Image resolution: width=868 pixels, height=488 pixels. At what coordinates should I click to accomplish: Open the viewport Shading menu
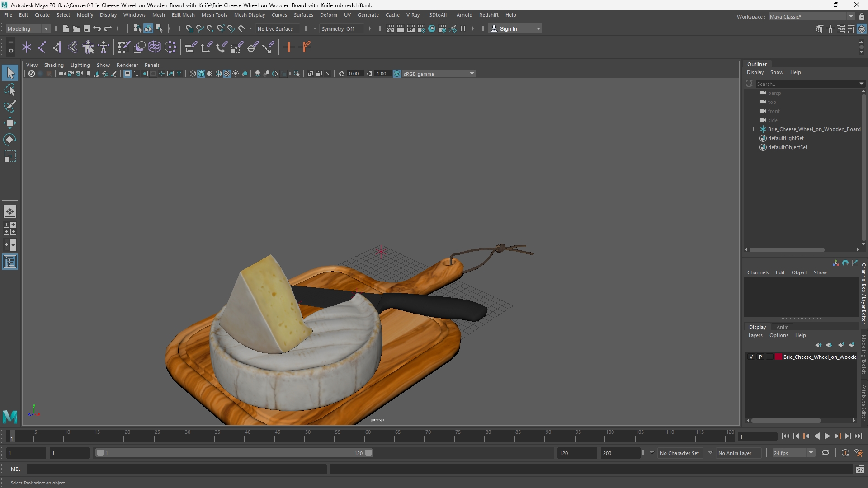[x=54, y=65]
